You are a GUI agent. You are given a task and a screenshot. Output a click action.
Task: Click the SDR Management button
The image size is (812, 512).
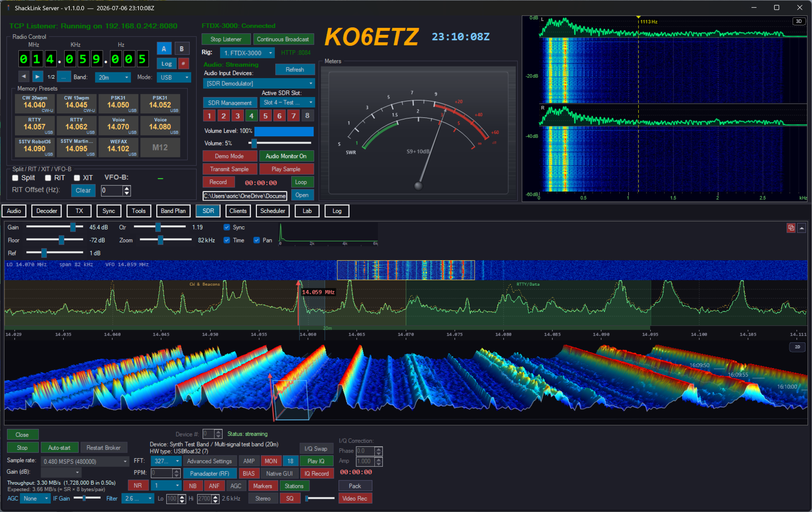[x=230, y=102]
